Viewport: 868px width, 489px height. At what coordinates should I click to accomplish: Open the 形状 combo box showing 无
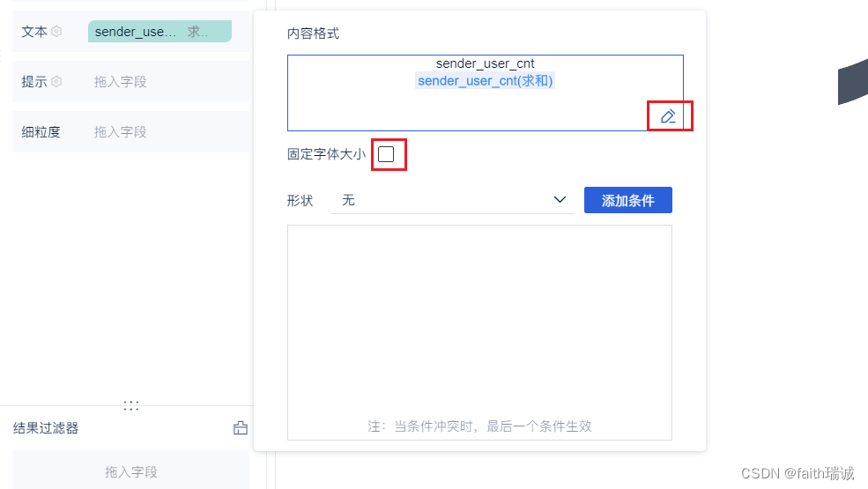pyautogui.click(x=441, y=200)
